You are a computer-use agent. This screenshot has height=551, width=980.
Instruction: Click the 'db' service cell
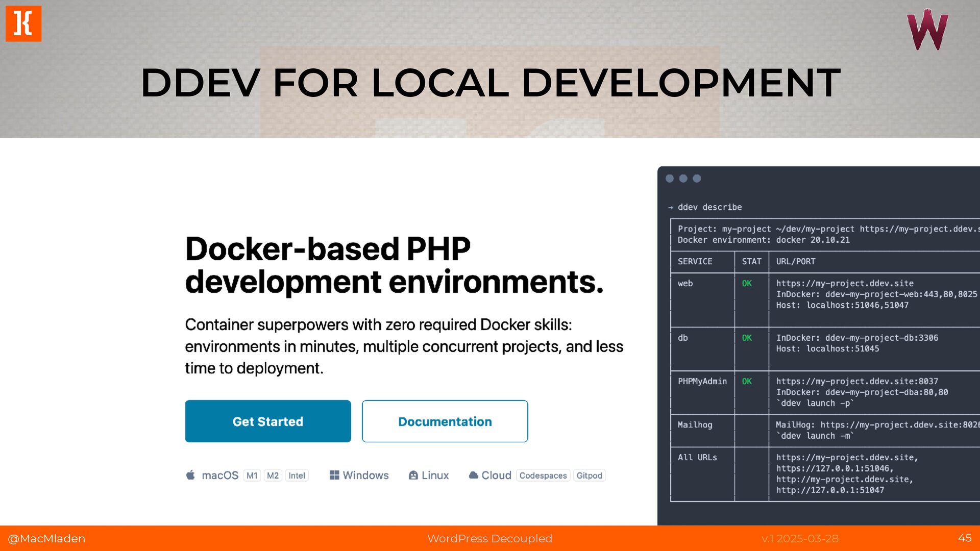(683, 338)
